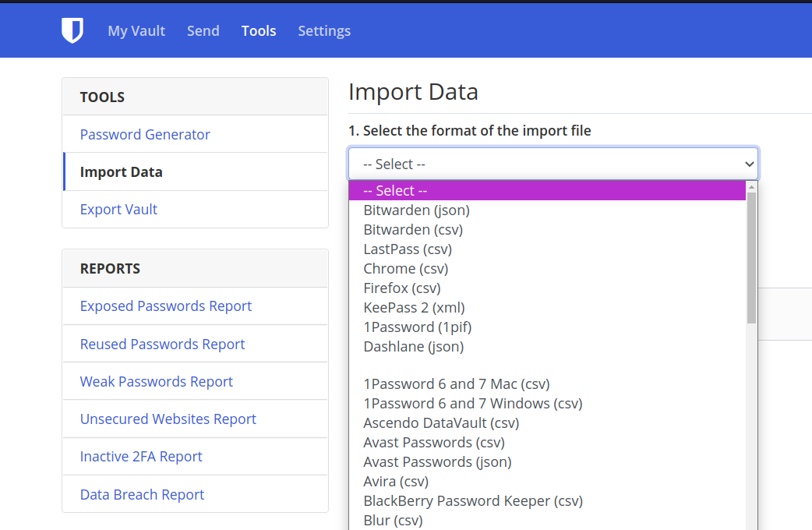Choose 1Password 6 and 7 Mac (csv)
Viewport: 812px width, 530px height.
tap(547, 384)
